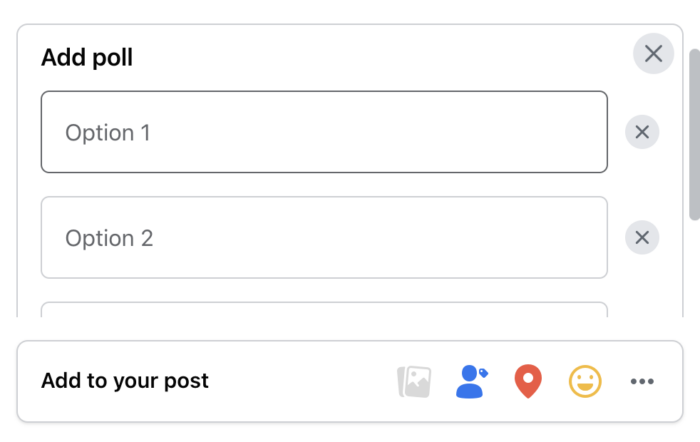Click the "Option 2" placeholder text

(109, 238)
